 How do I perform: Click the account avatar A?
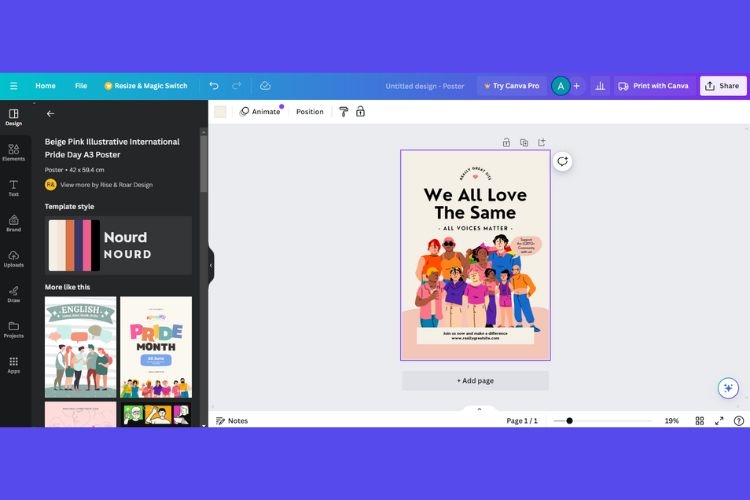click(x=561, y=86)
